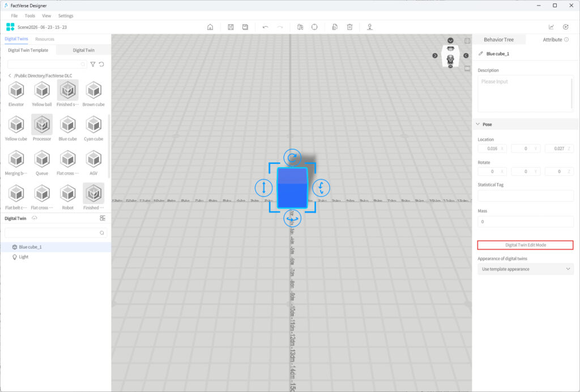Open the Settings menu
Viewport: 580px width, 392px height.
coord(66,15)
